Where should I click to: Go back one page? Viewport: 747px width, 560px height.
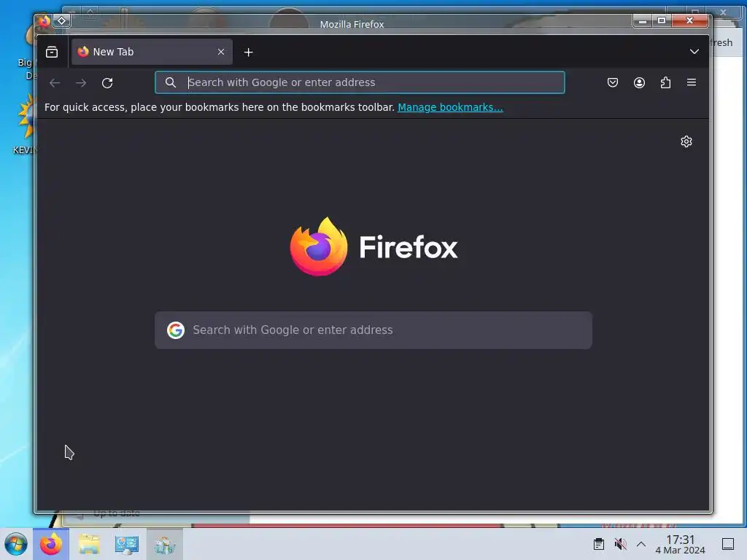click(55, 83)
